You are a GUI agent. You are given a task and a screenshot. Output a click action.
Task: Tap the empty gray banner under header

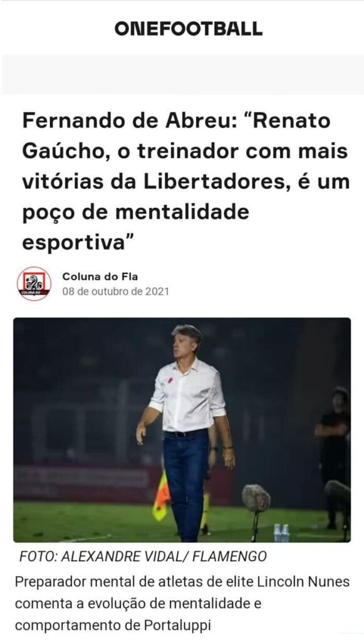182,74
